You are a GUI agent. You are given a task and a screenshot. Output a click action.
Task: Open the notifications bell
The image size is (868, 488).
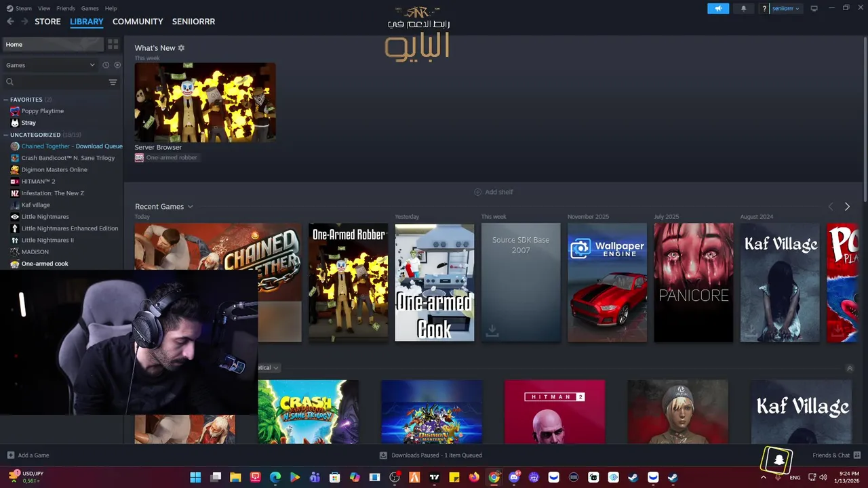point(743,8)
